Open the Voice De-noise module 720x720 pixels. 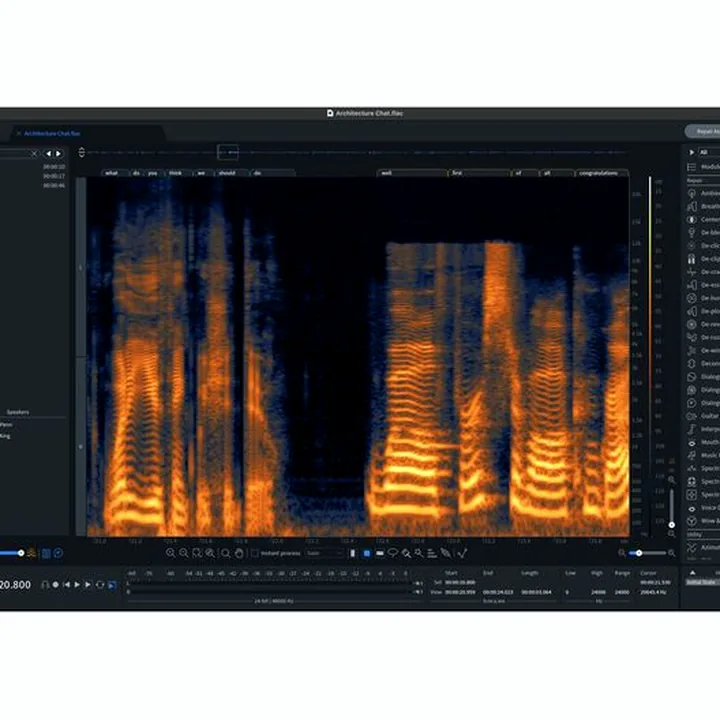click(x=703, y=508)
